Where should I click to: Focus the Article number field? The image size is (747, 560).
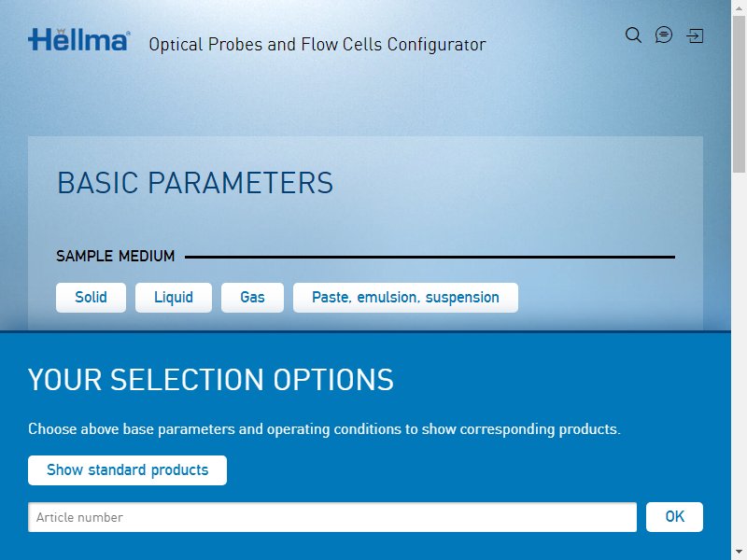332,517
